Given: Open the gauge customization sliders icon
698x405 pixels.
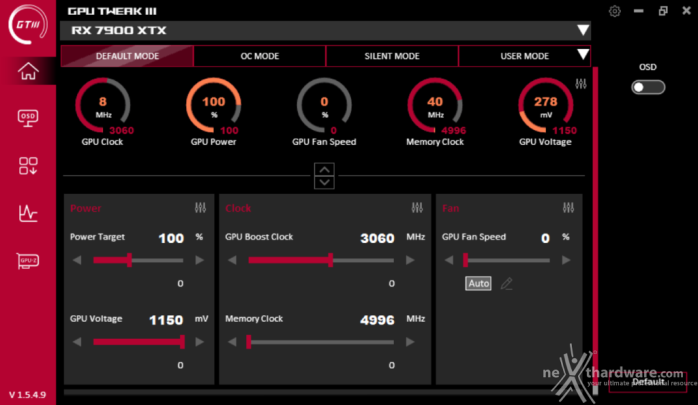Looking at the screenshot, I should click(581, 84).
